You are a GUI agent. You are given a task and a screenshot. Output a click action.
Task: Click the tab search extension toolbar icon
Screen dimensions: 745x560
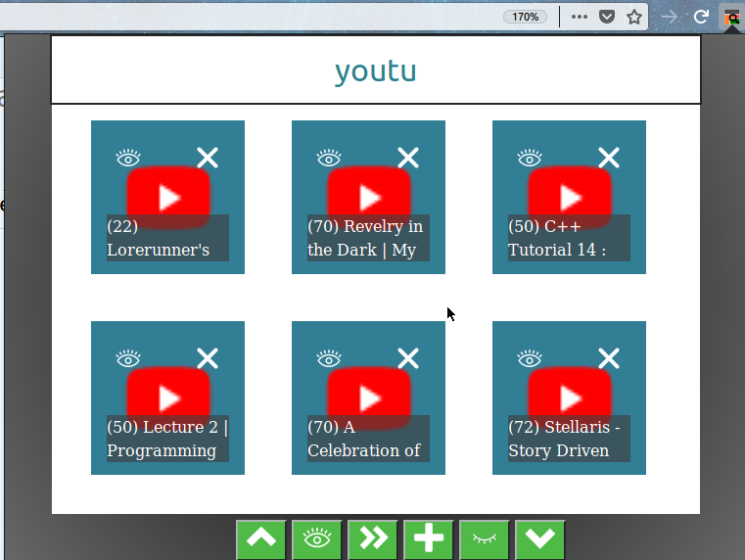[732, 18]
